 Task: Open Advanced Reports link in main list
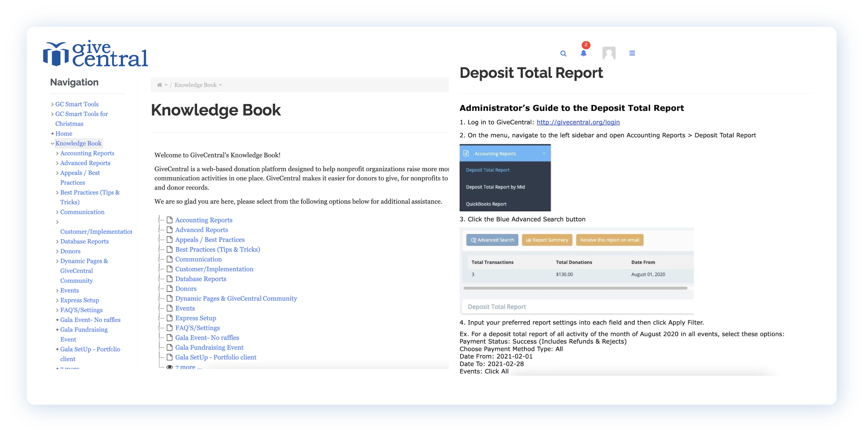(201, 230)
